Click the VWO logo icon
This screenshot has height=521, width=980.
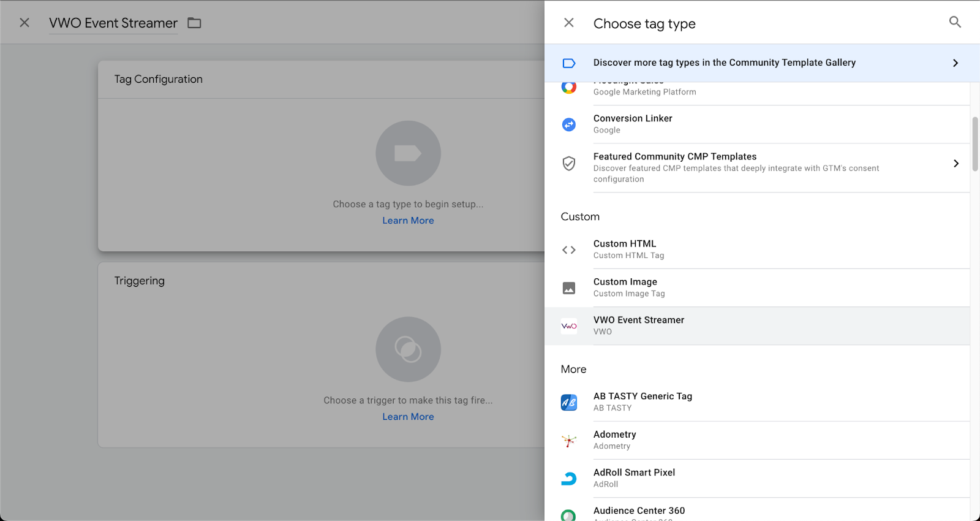coord(569,326)
